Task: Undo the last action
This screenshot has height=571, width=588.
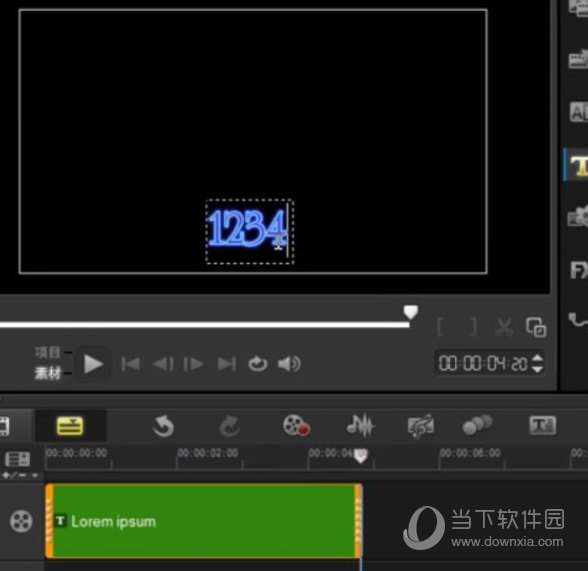Action: [164, 426]
